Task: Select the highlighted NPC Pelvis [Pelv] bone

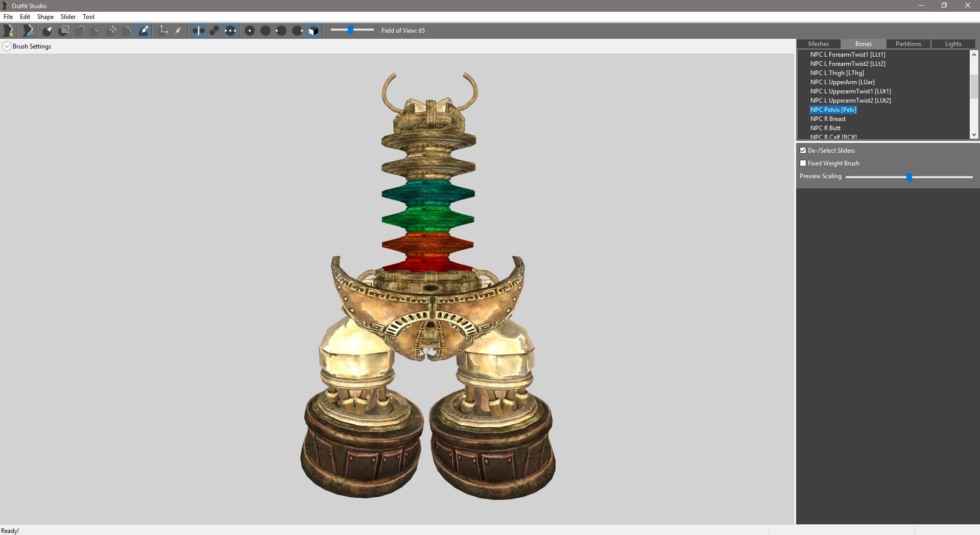Action: (833, 110)
